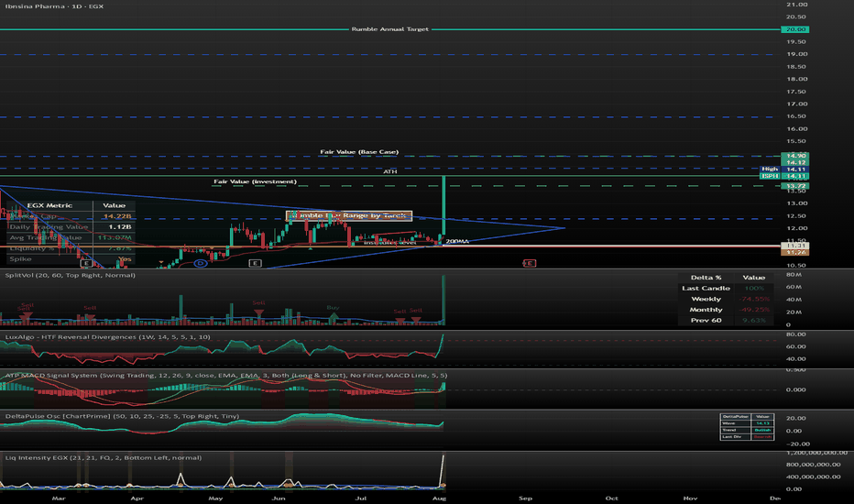Screen dimensions: 854x504
Task: Click the Mar label on time axis
Action: [x=59, y=498]
